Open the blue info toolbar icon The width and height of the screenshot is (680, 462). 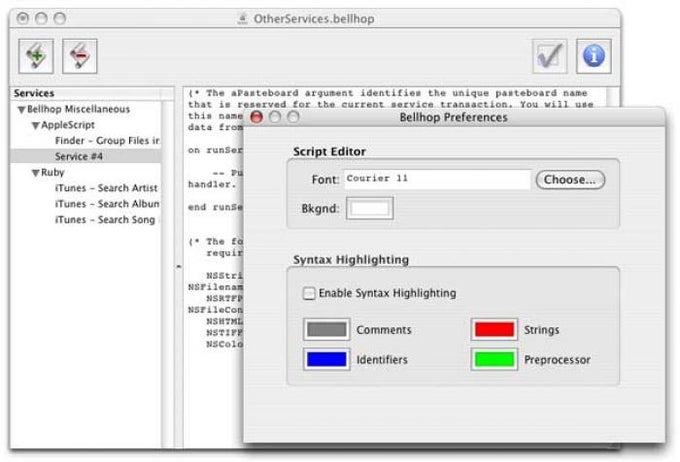pos(594,56)
